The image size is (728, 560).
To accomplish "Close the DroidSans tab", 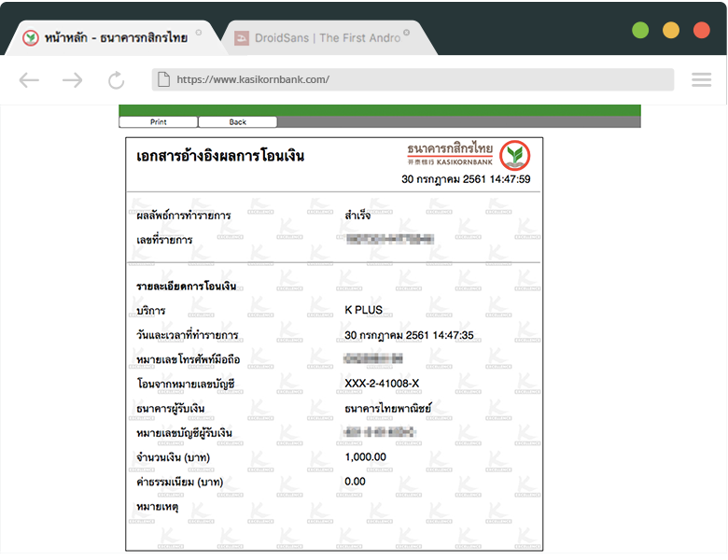I will point(407,33).
